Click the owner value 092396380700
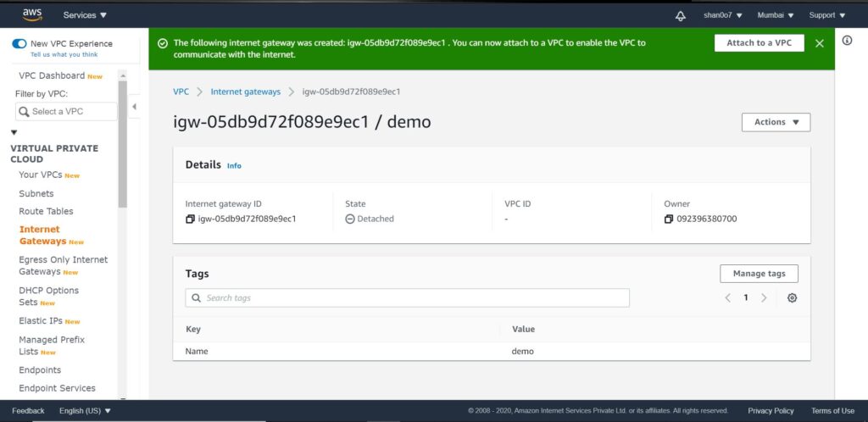The height and width of the screenshot is (422, 868). coord(706,219)
